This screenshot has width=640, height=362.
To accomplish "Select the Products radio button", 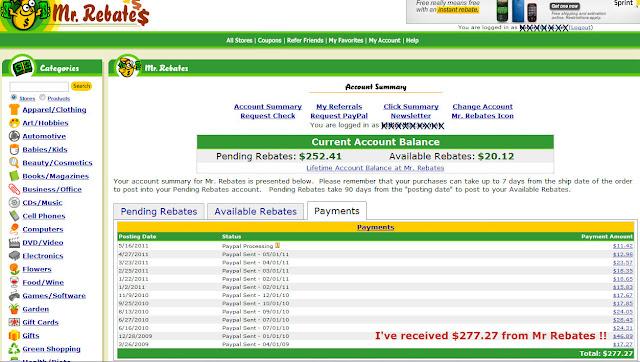I will click(42, 97).
